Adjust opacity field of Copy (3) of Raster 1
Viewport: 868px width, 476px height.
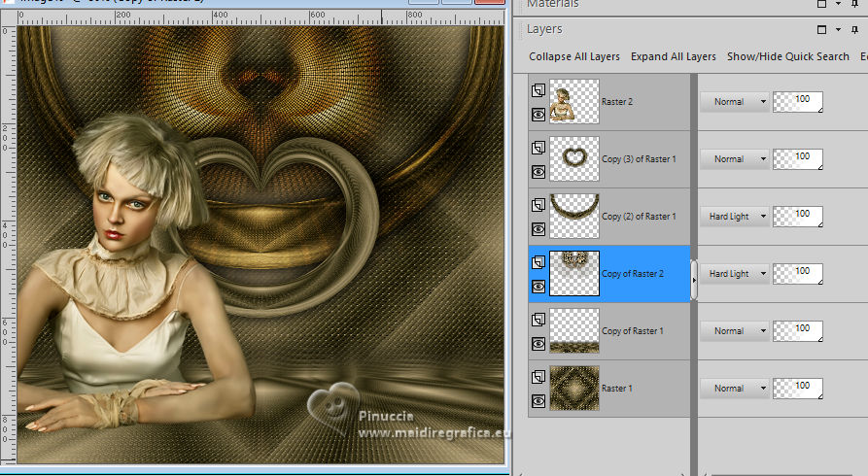pos(798,159)
